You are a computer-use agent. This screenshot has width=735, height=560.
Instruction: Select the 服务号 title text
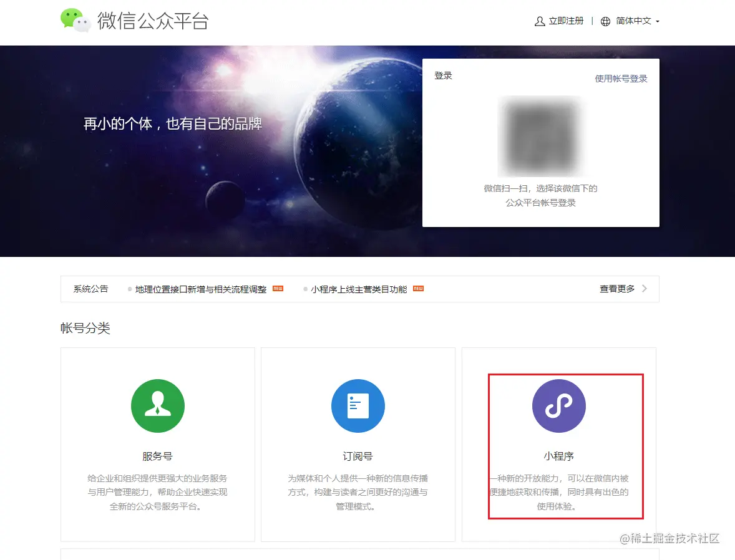(x=157, y=456)
